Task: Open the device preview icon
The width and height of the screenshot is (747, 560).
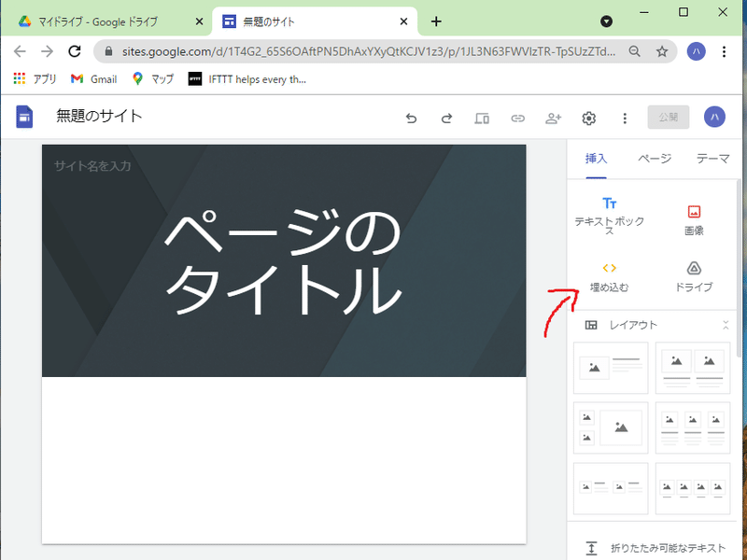Action: [x=482, y=118]
